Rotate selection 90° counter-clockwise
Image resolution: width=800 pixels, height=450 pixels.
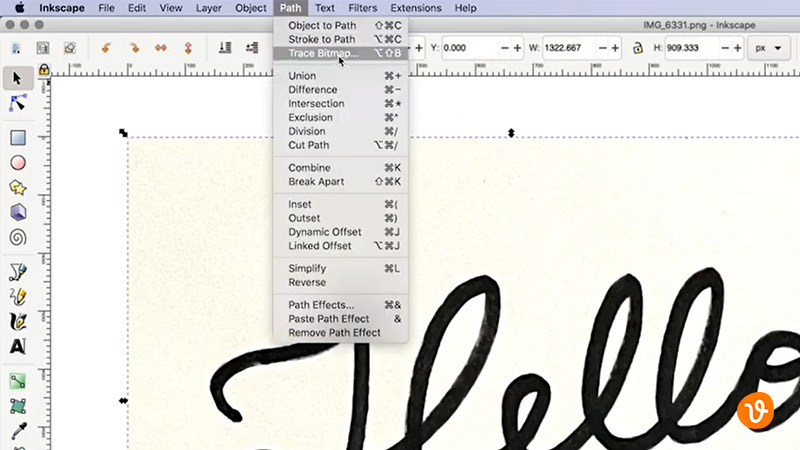pos(106,48)
